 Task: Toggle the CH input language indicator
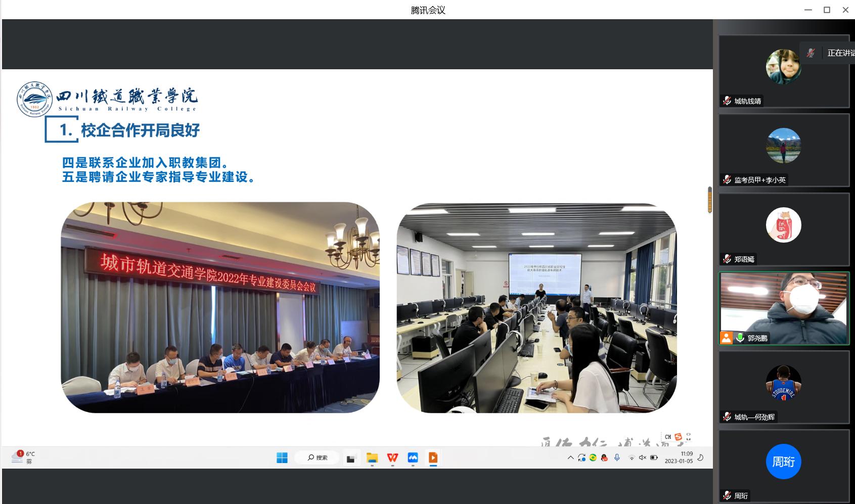point(668,437)
